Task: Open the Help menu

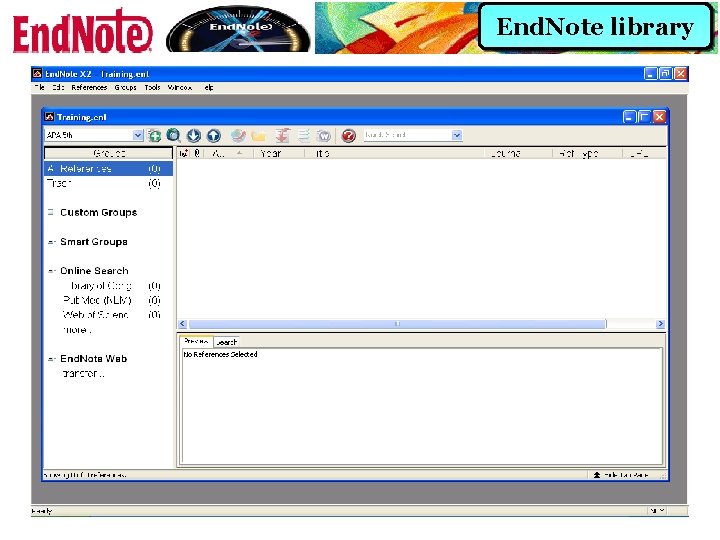Action: (208, 87)
